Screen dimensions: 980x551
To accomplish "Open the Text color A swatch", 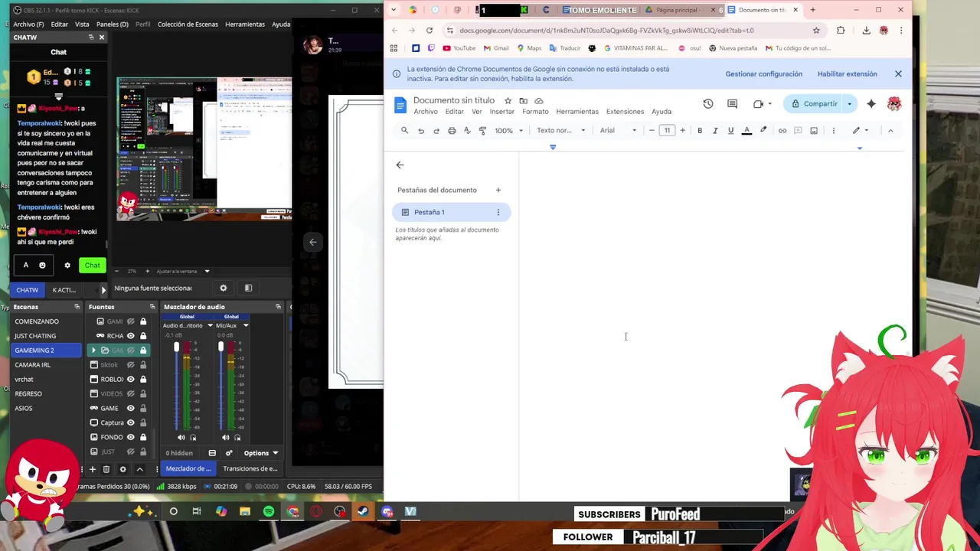I will 747,131.
